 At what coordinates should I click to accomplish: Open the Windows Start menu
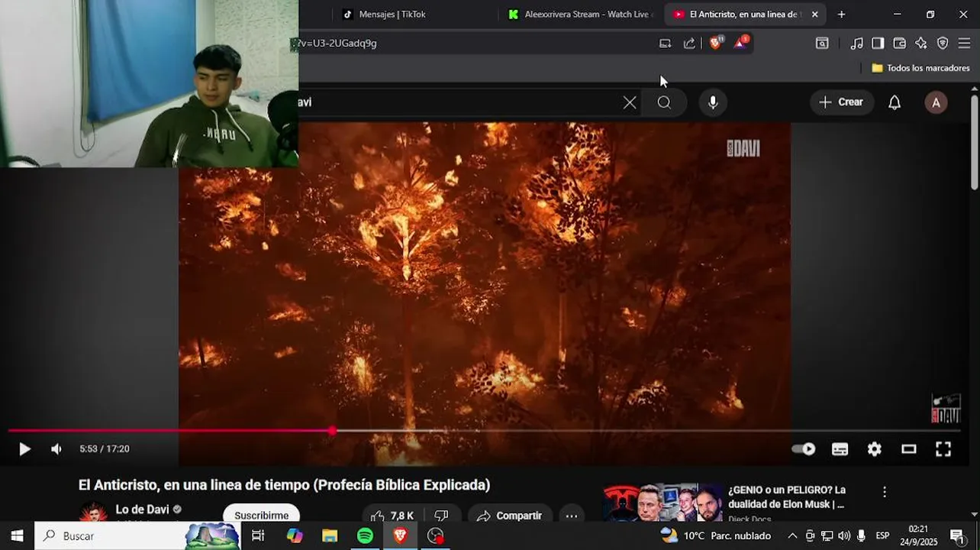tap(17, 535)
